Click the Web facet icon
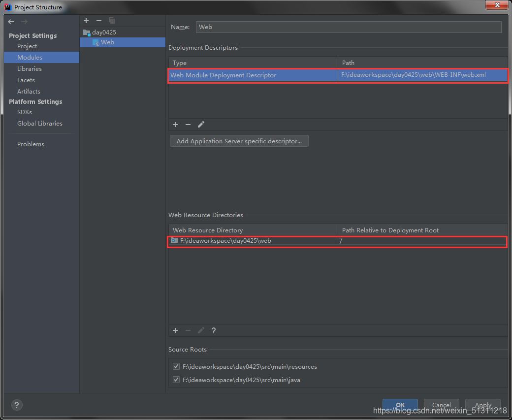The height and width of the screenshot is (420, 512). pos(96,42)
